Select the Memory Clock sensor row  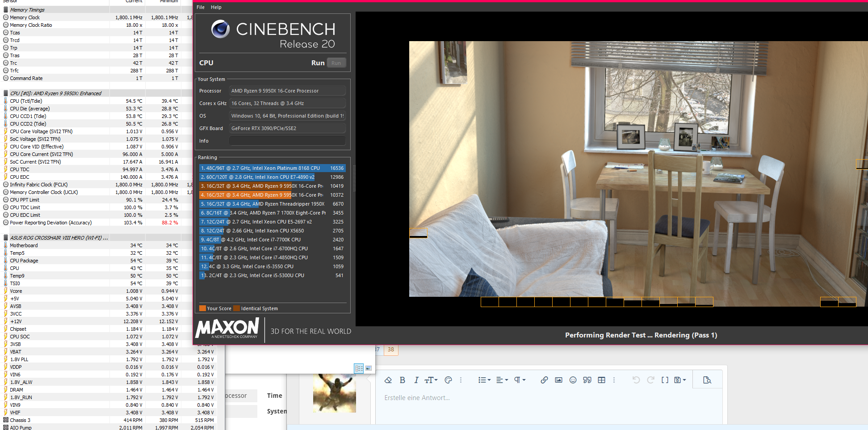(x=96, y=17)
